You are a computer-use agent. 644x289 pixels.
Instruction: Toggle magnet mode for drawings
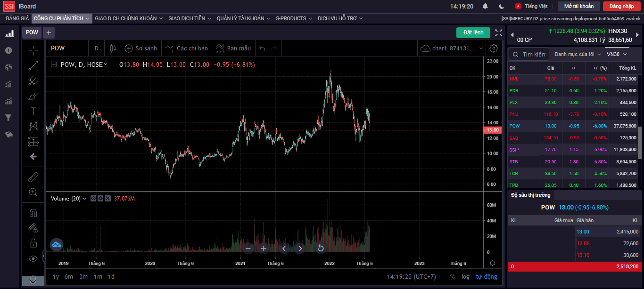coord(33,213)
